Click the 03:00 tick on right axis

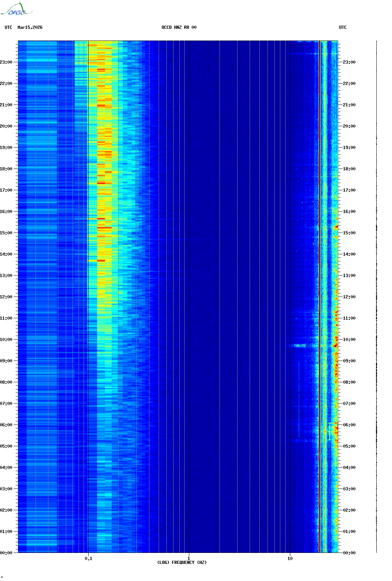tap(349, 489)
